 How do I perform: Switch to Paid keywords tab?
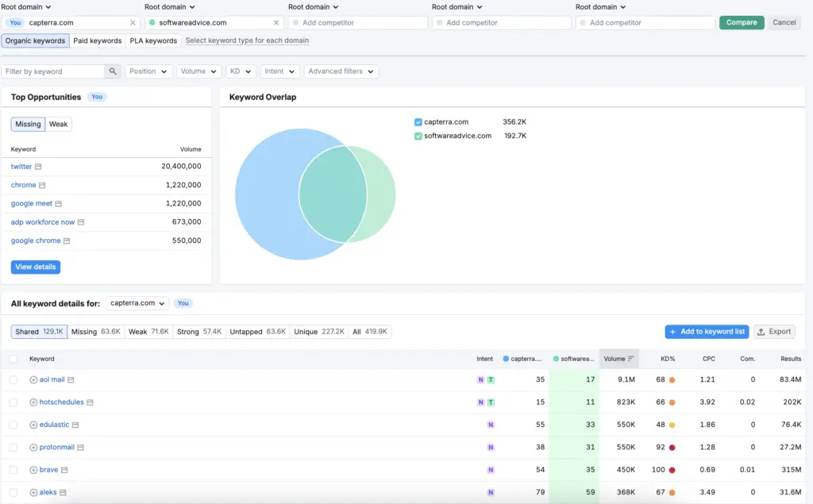click(x=98, y=41)
